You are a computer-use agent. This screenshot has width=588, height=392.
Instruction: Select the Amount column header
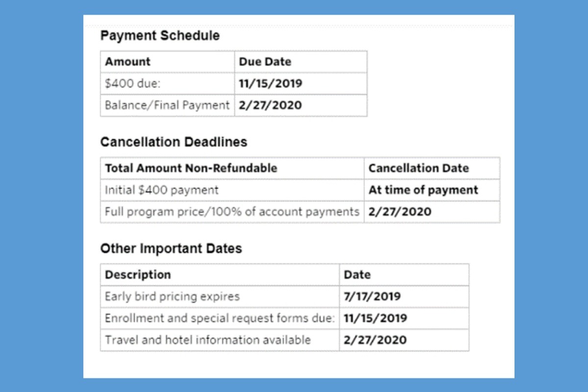point(128,62)
